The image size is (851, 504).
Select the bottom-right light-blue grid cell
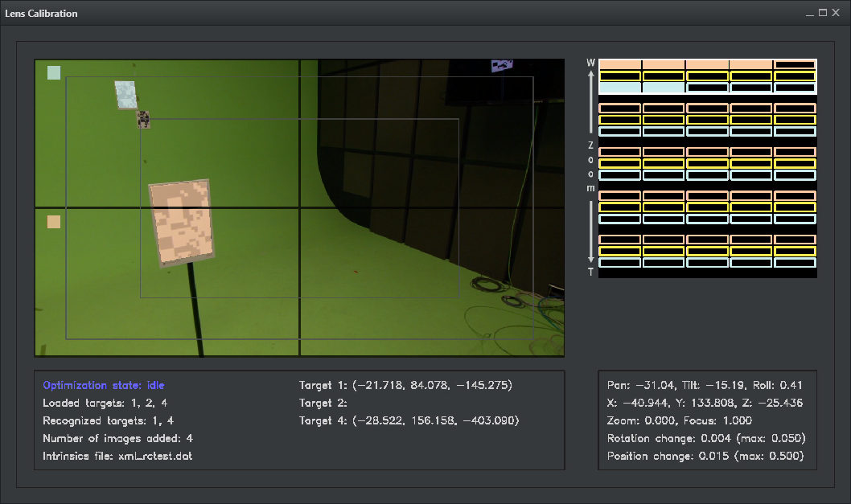click(x=795, y=263)
